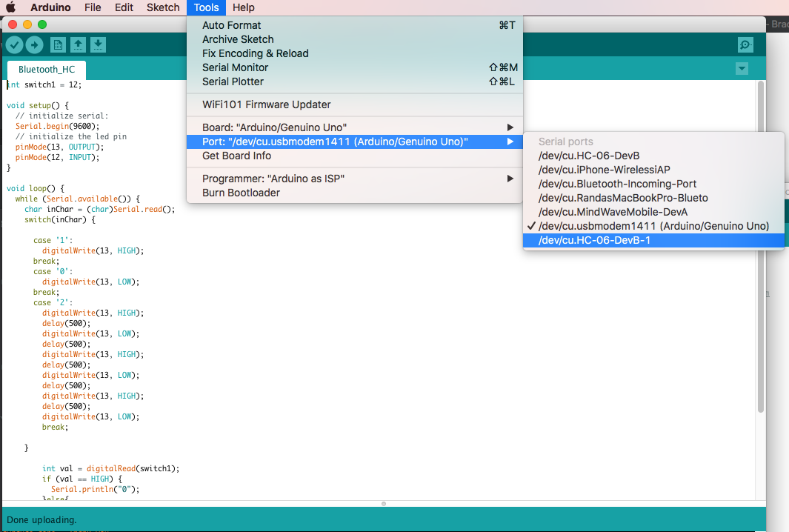Click the Open sketch up-arrow icon

[x=78, y=45]
